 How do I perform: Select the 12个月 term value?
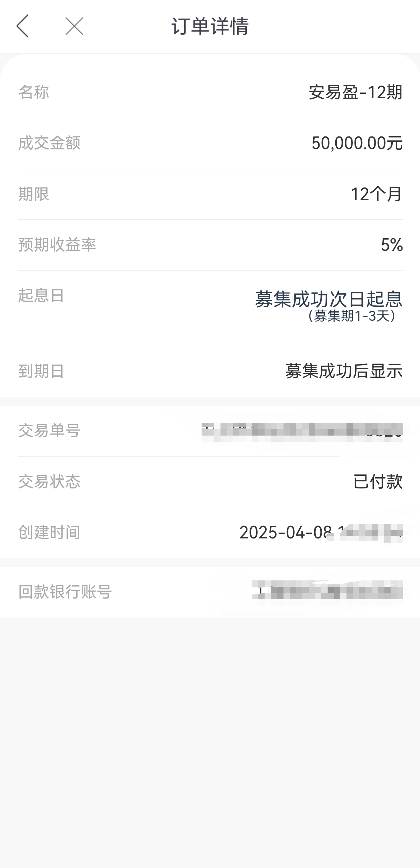pyautogui.click(x=377, y=194)
